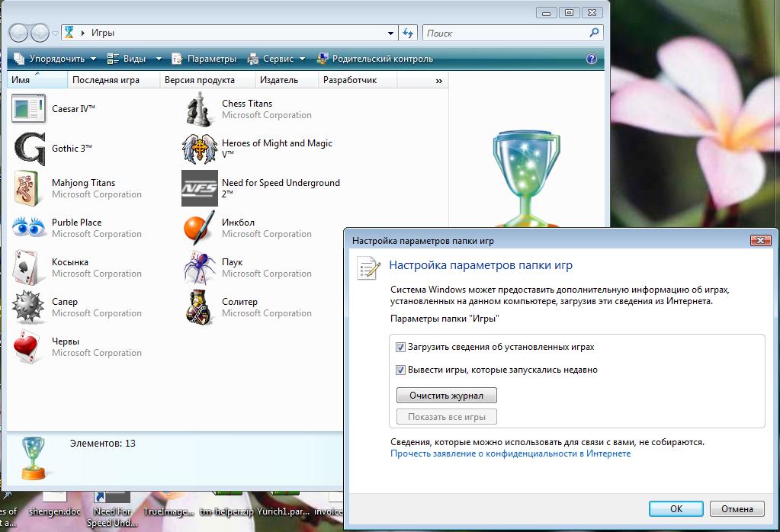Sort by Версия продукта column header
The image size is (780, 532).
point(207,80)
